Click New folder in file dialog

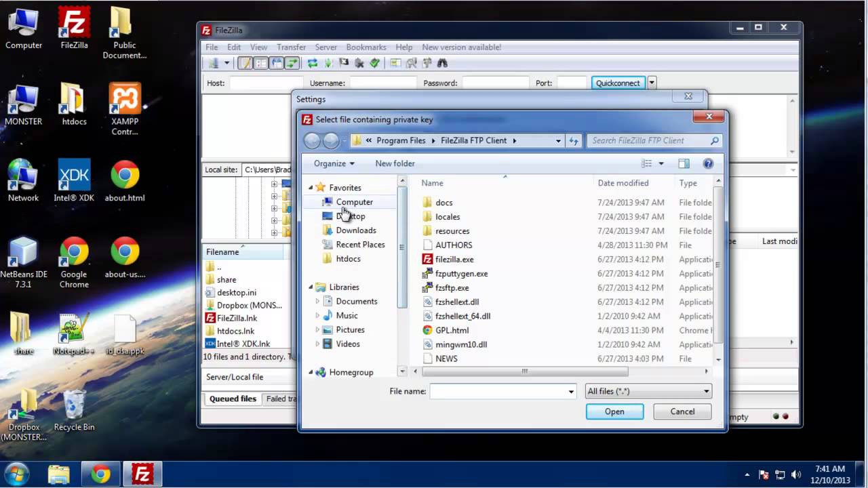click(395, 163)
